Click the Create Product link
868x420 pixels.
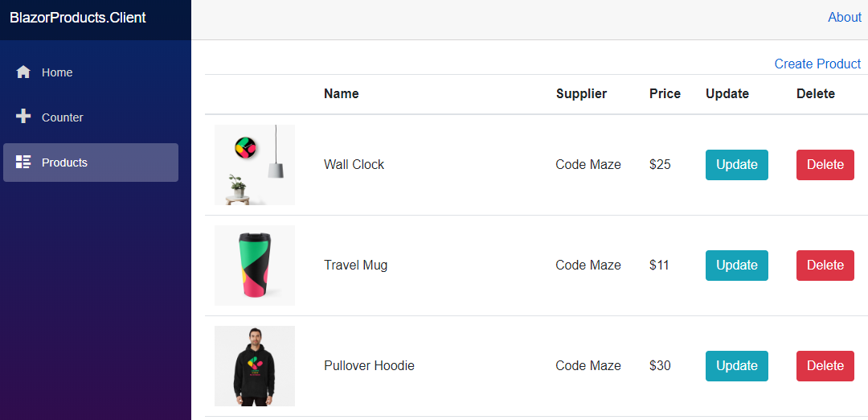(817, 64)
